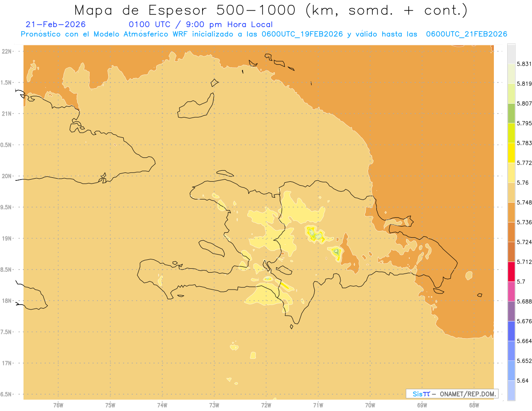Click the legend value 5.76

522,182
